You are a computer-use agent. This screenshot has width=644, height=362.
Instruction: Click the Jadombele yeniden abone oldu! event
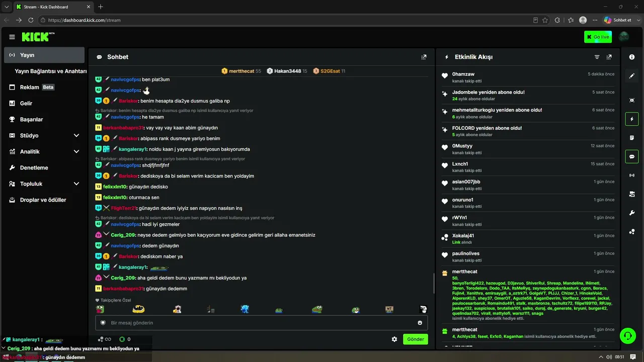click(x=528, y=95)
